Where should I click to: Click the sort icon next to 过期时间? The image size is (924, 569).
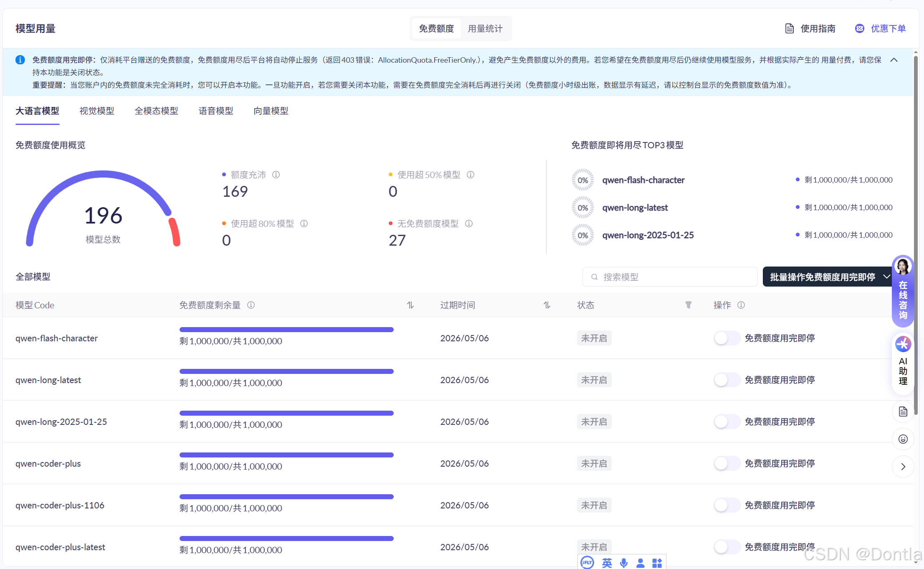[x=547, y=305]
